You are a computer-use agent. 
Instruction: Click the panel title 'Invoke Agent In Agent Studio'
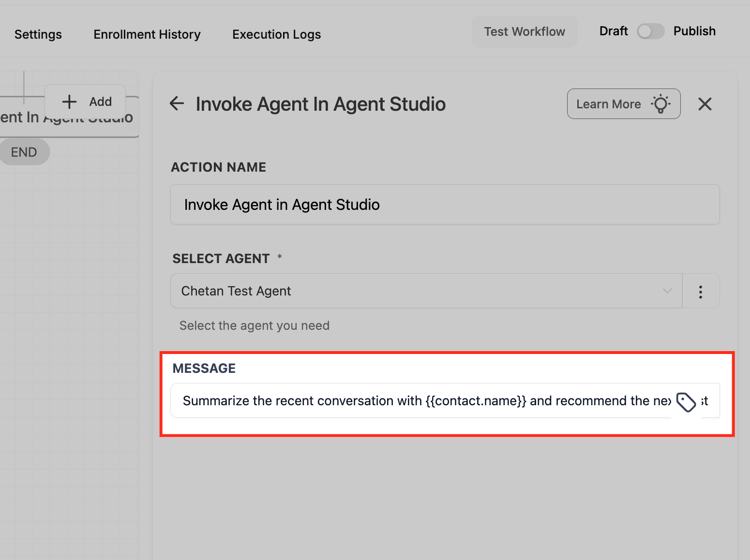tap(321, 104)
